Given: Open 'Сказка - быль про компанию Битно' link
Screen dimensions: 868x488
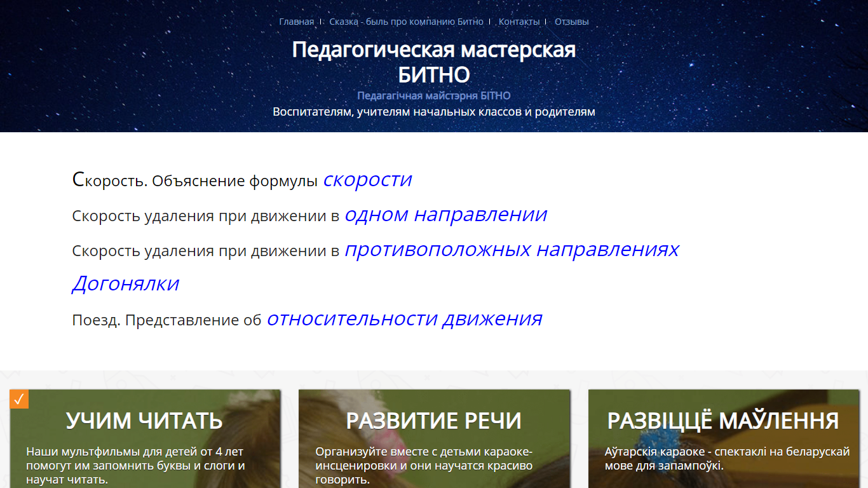Looking at the screenshot, I should [406, 22].
